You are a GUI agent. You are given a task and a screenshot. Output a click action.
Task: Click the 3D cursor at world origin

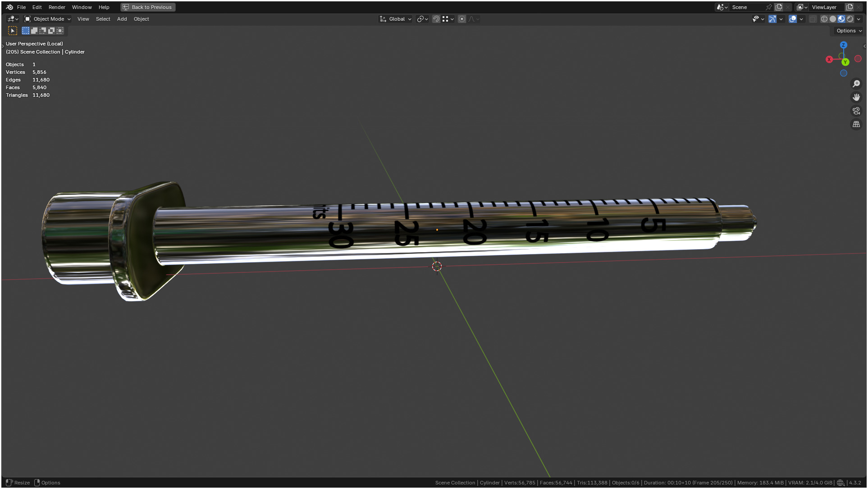click(436, 267)
